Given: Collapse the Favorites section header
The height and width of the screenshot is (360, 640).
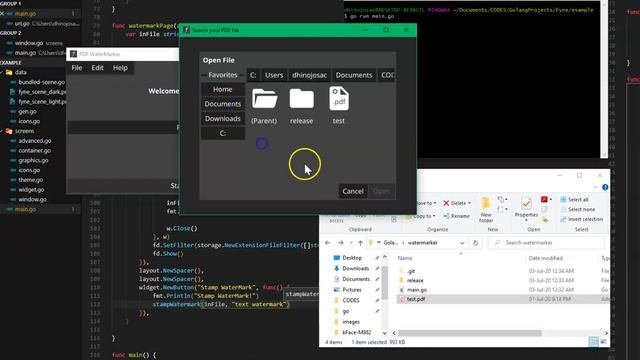Looking at the screenshot, I should coord(222,75).
